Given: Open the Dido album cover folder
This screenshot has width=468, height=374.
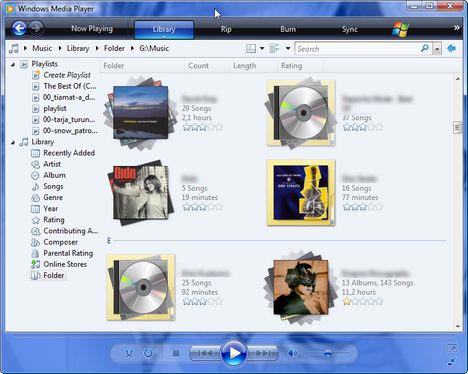Looking at the screenshot, I should (140, 193).
